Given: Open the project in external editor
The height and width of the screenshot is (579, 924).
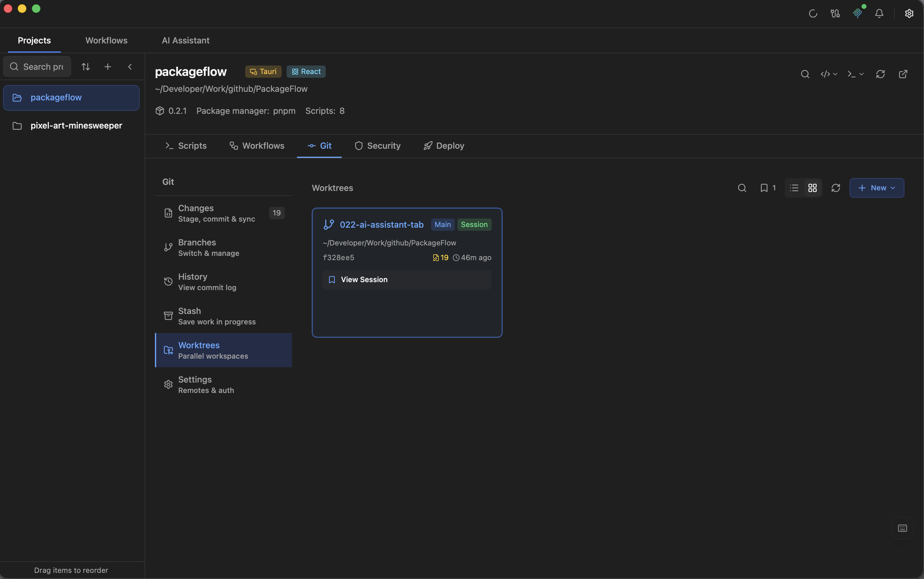Looking at the screenshot, I should pyautogui.click(x=903, y=74).
